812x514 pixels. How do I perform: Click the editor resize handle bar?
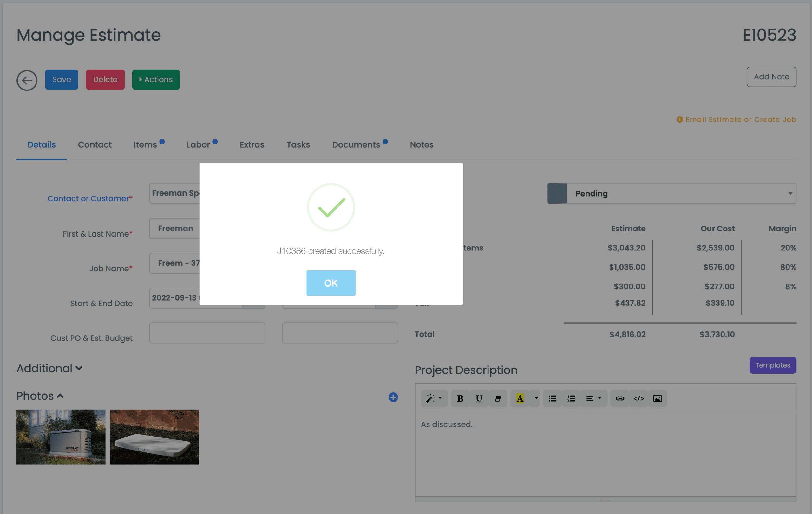click(606, 499)
